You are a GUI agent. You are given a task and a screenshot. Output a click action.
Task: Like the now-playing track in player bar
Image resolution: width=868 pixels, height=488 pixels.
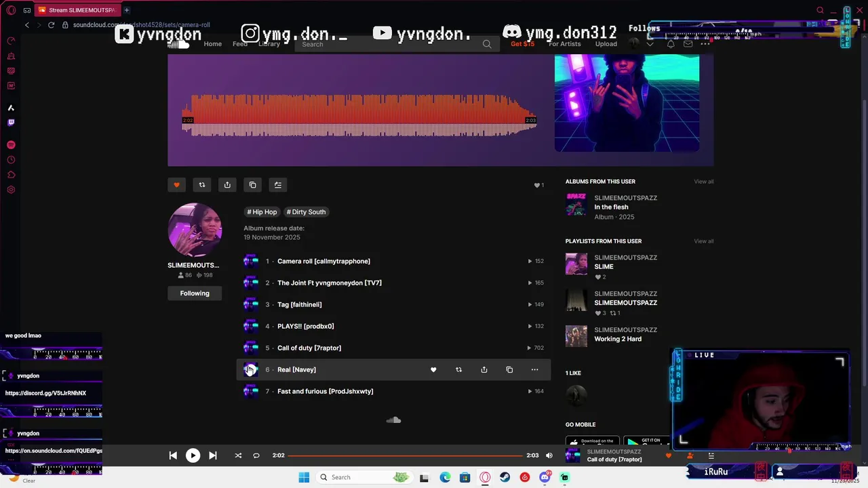(x=669, y=455)
